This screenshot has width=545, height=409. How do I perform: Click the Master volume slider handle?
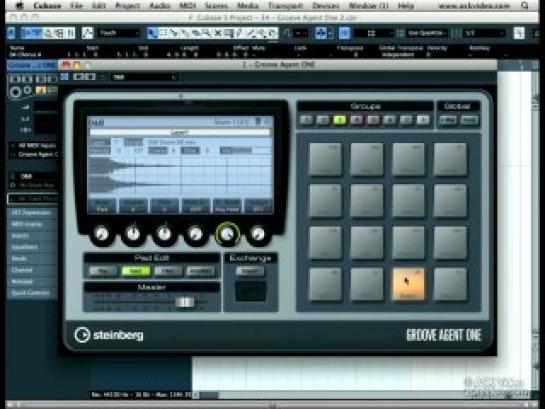coord(185,302)
